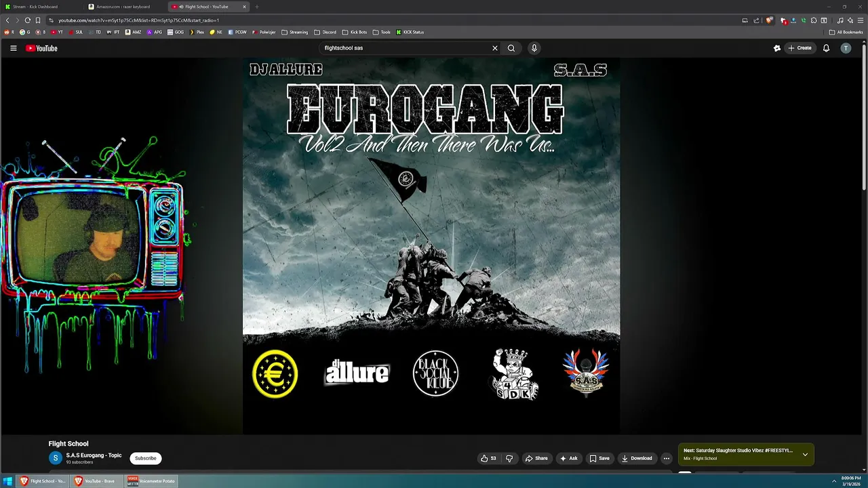This screenshot has height=488, width=868.
Task: Open the Ask button below the video
Action: 568,458
